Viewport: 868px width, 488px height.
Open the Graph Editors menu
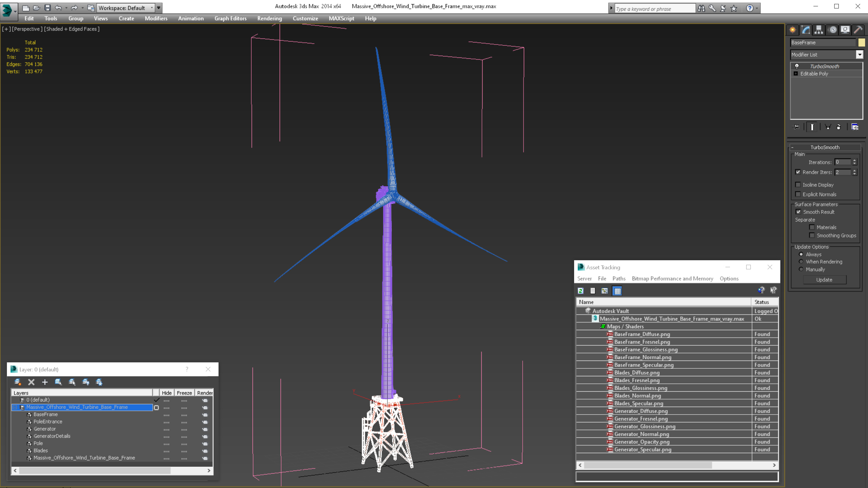231,18
